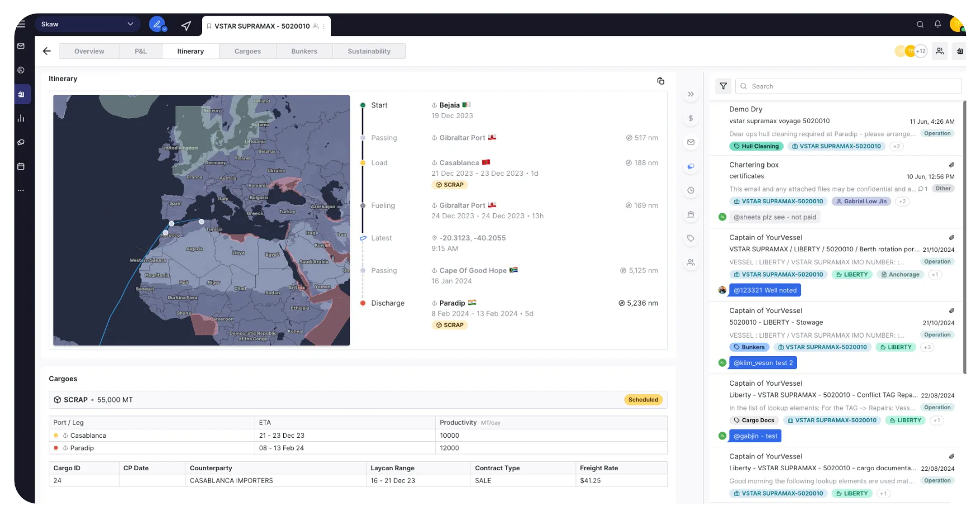The width and height of the screenshot is (980, 519).
Task: Expand the +3 tags on Stowage email
Action: 927,347
